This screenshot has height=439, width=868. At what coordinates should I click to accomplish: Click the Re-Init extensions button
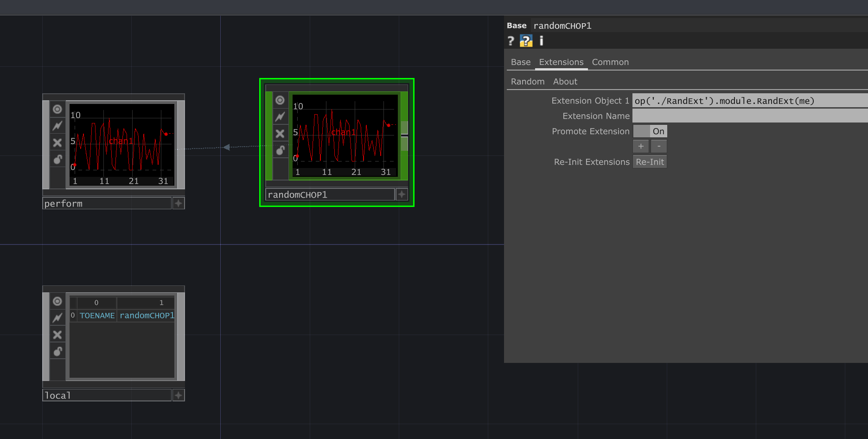(649, 161)
